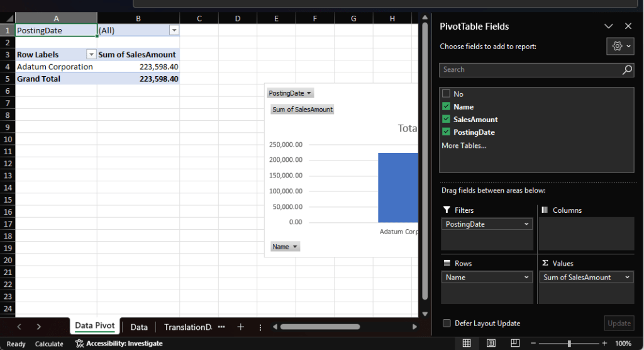Expand Sum of SalesAmount dropdown in Values area
The width and height of the screenshot is (644, 350).
click(x=628, y=278)
